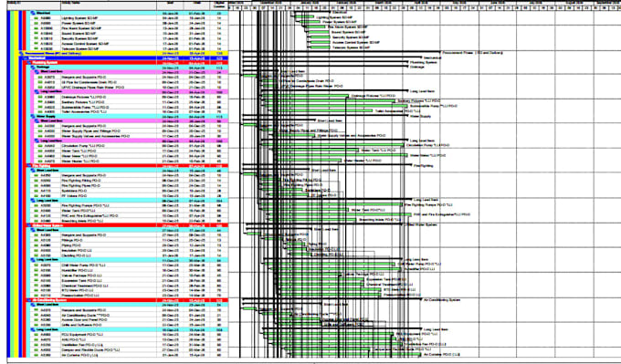Viewport: 621px width, 364px height.
Task: Sort by the Activity ID column header
Action: click(x=34, y=5)
